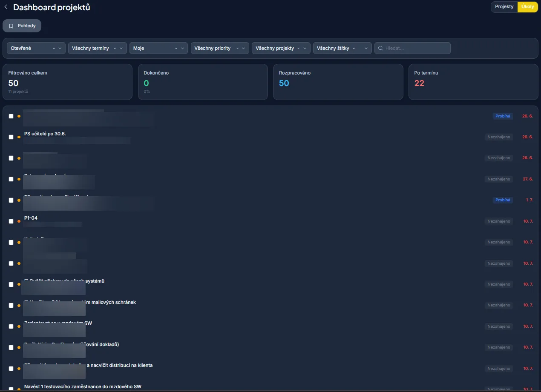The image size is (541, 392).
Task: Open the Pohledy saved views button
Action: point(22,26)
